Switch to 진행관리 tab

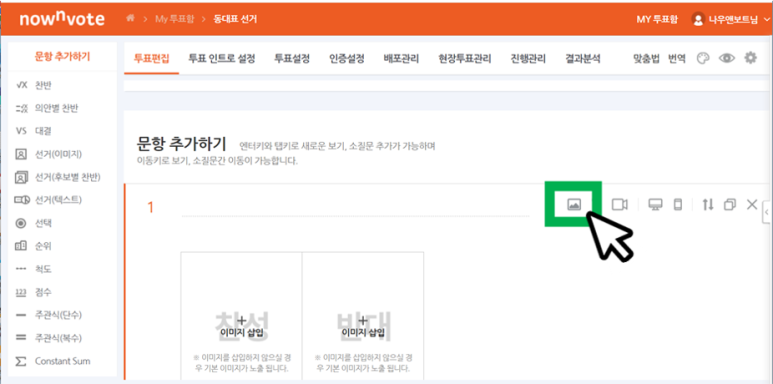pyautogui.click(x=528, y=59)
